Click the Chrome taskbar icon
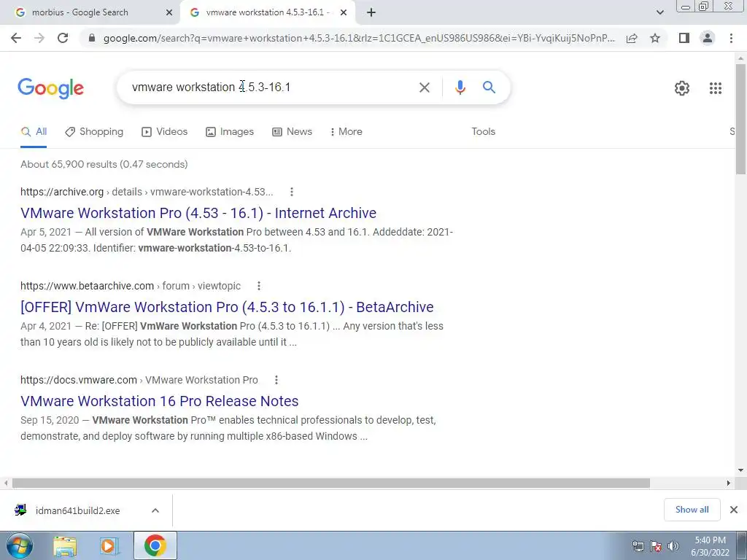Screen dimensions: 747x560 [155, 545]
